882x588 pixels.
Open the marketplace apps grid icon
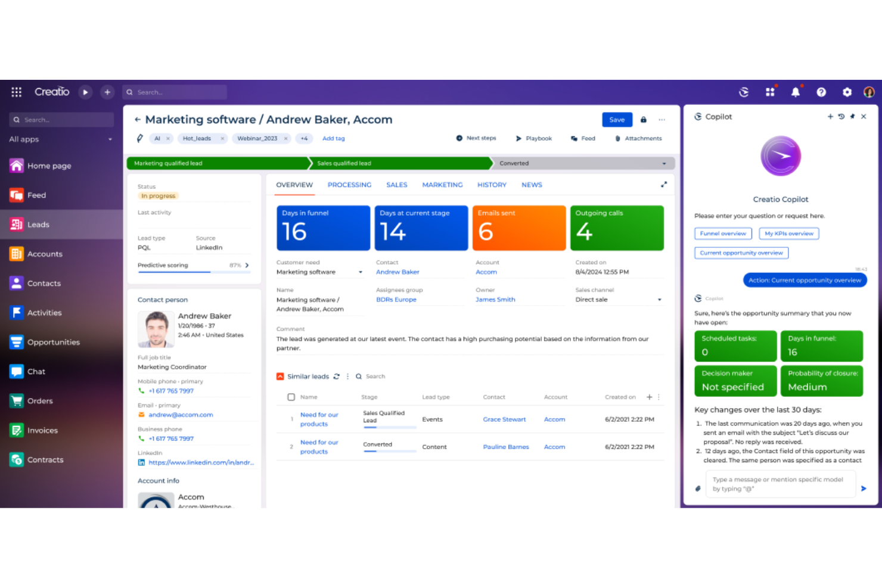[770, 92]
